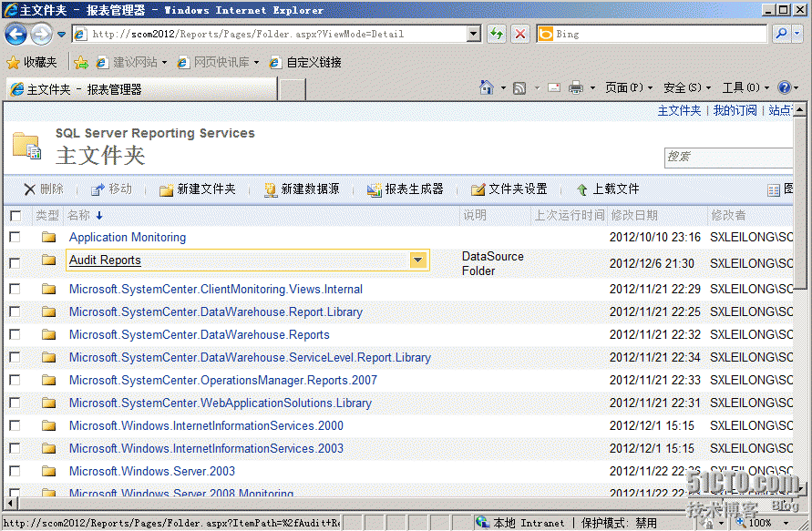Click the green Refresh page icon

tap(497, 35)
